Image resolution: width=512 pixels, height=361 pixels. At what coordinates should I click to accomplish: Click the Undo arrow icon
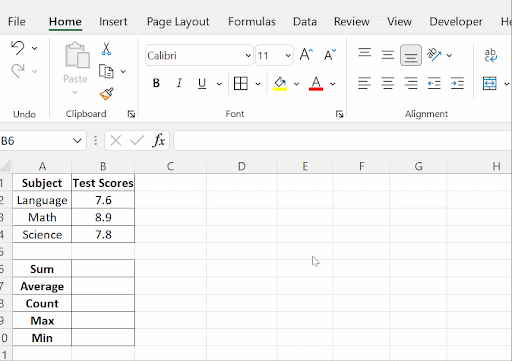click(x=18, y=48)
